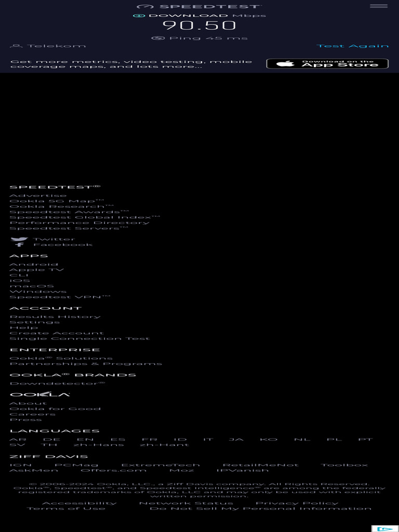Open Results History link
The width and height of the screenshot is (399, 532).
coord(55,316)
